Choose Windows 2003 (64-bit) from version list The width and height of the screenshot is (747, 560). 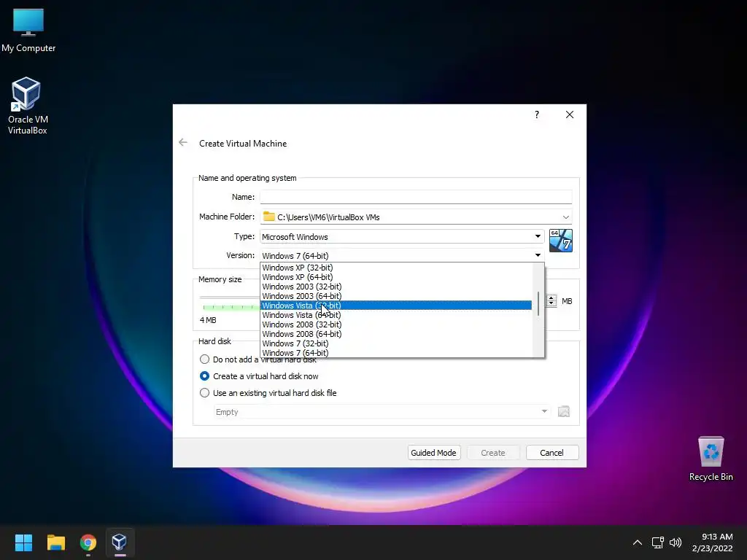tap(396, 296)
